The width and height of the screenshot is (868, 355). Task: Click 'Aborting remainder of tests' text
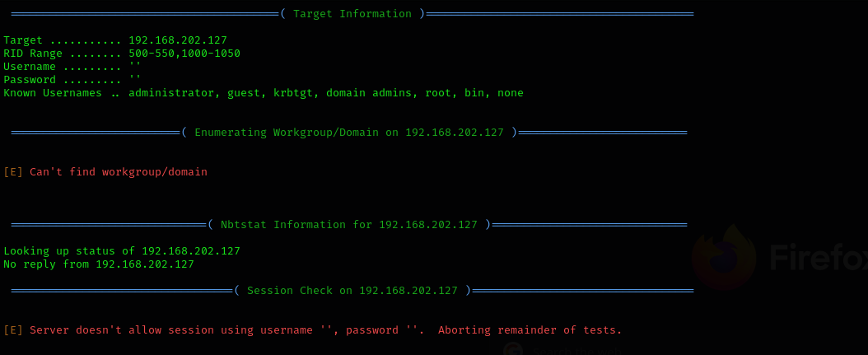[x=530, y=330]
